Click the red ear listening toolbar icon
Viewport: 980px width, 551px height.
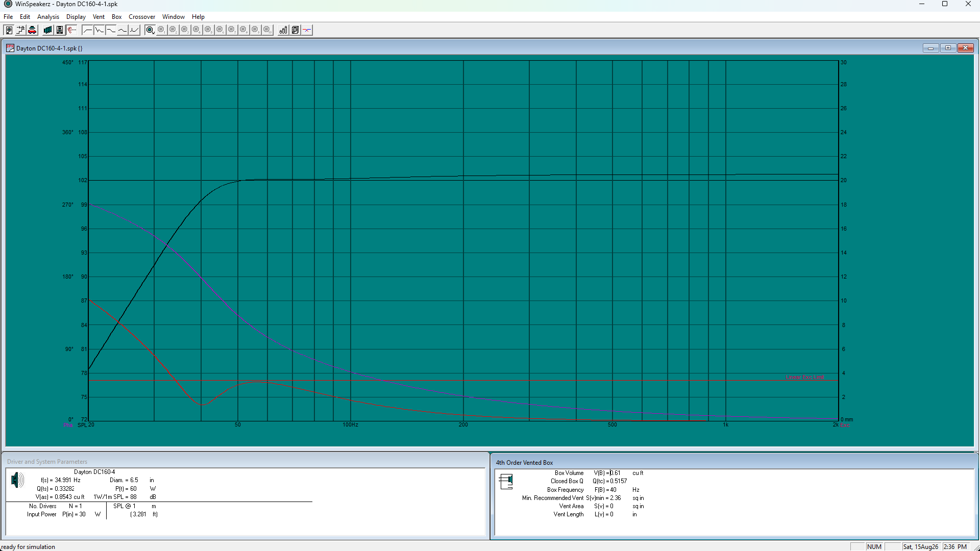[x=71, y=30]
